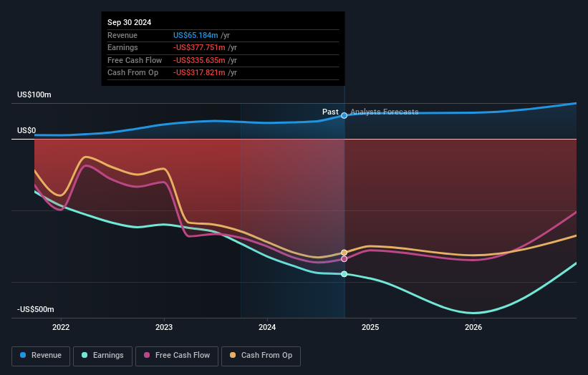Image resolution: width=588 pixels, height=375 pixels.
Task: Click the Free Cash Flow label in tooltip
Action: click(135, 60)
